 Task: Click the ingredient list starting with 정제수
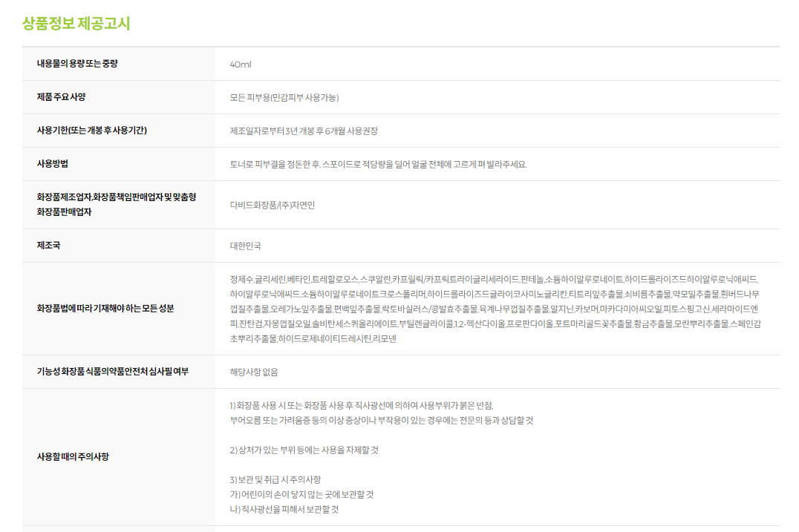click(494, 309)
